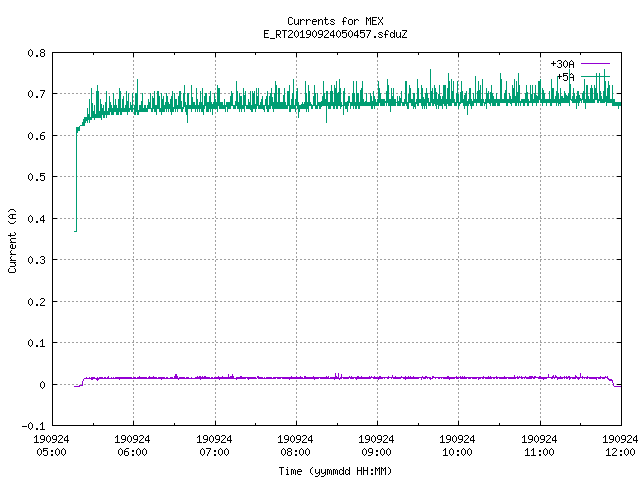
Task: Click the green +5A legend line sample
Action: [x=595, y=76]
